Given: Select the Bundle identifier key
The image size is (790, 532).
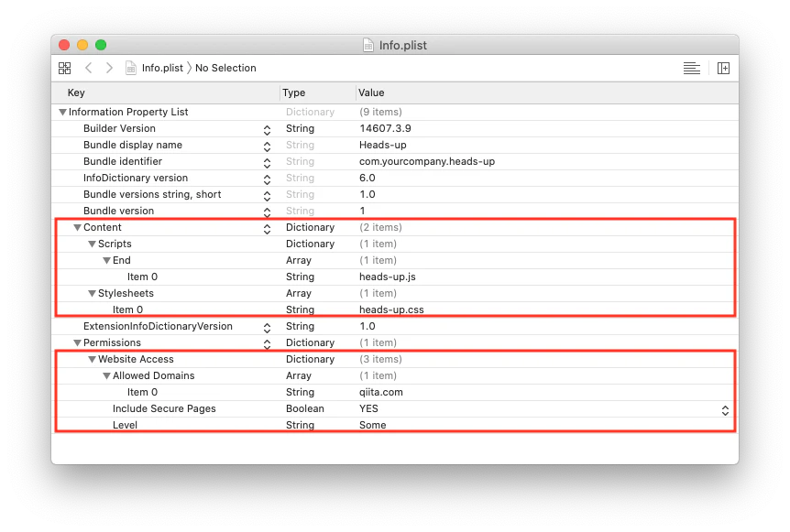Looking at the screenshot, I should pos(123,161).
